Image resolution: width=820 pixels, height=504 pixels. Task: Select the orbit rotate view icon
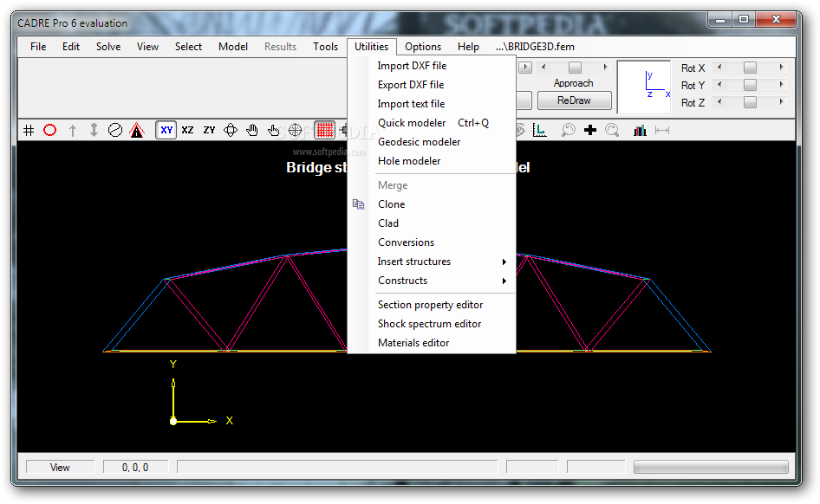click(x=231, y=130)
